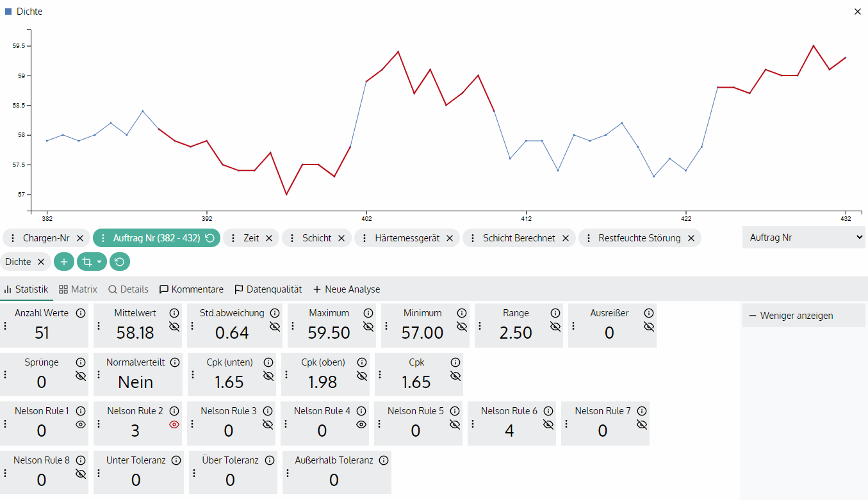The width and height of the screenshot is (868, 500).
Task: Reset the Auftrag Nr range filter
Action: tap(209, 238)
